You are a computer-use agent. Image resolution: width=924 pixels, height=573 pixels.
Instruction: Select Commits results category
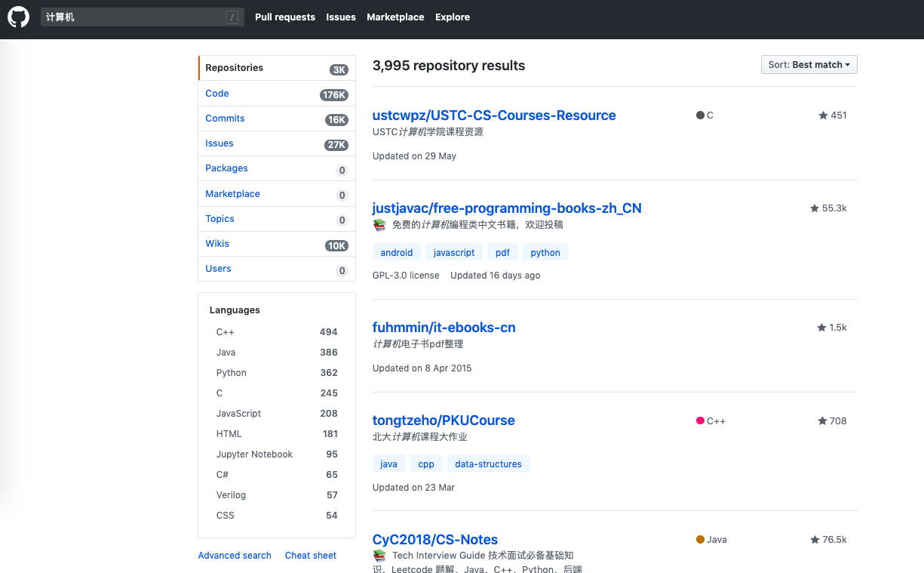277,119
